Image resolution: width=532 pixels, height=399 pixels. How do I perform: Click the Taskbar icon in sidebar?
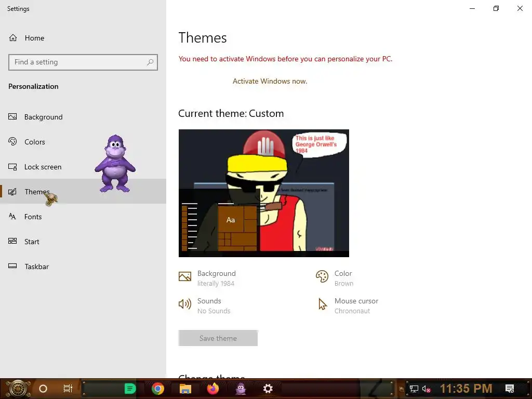coord(12,266)
